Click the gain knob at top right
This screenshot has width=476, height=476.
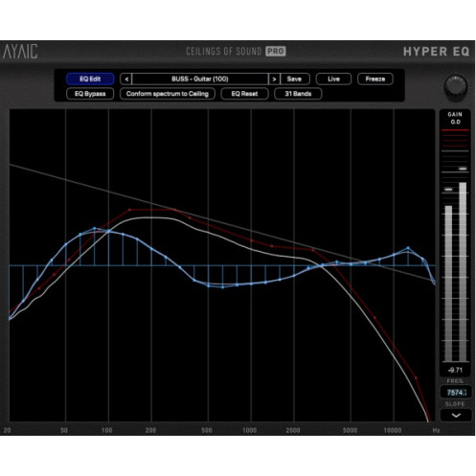tap(456, 86)
